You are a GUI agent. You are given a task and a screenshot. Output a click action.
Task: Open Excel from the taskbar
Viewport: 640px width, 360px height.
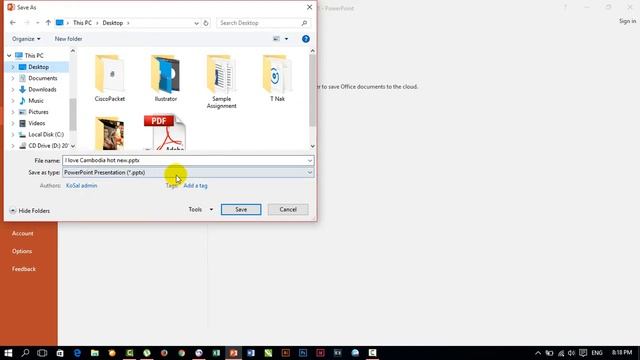pyautogui.click(x=216, y=353)
